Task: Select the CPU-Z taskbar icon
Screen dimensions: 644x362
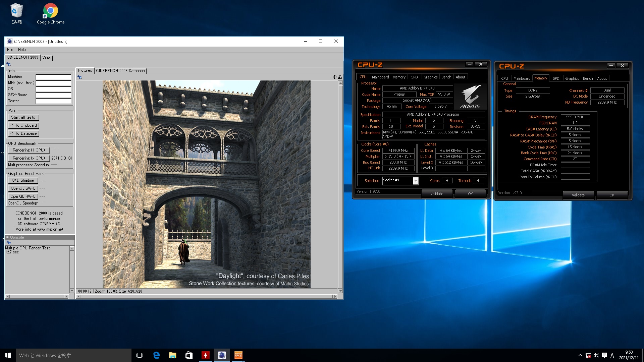Action: pyautogui.click(x=238, y=355)
